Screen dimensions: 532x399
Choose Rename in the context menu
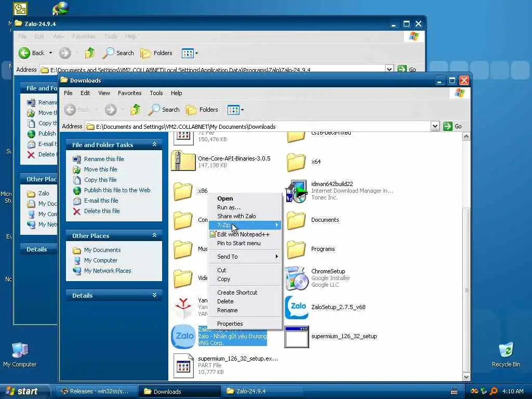pos(245,310)
